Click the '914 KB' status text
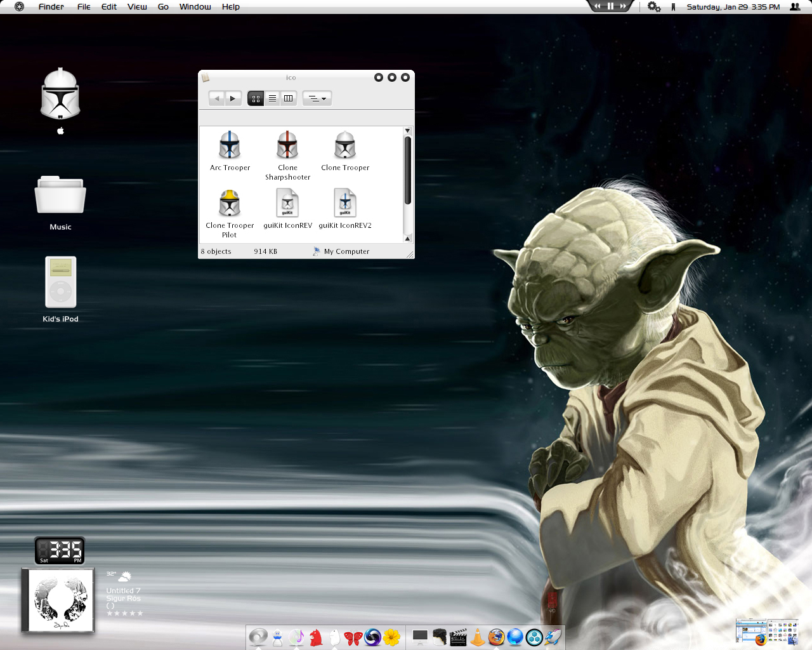The width and height of the screenshot is (812, 650). point(266,251)
